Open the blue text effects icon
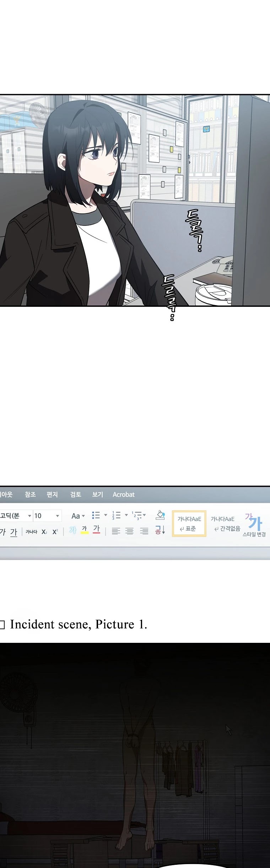The image size is (270, 868). [73, 530]
